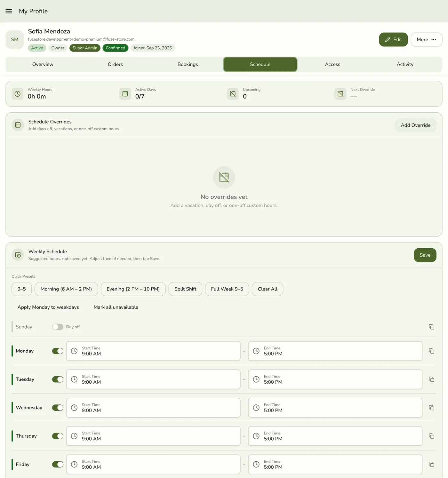Image resolution: width=448 pixels, height=478 pixels.
Task: Apply the Morning (6 AM – 2 PM) preset
Action: (x=66, y=289)
